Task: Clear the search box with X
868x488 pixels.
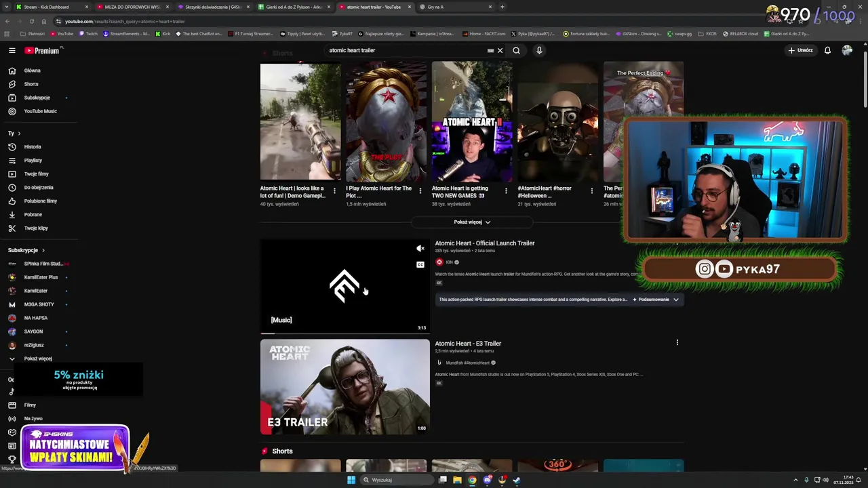Action: [x=500, y=50]
